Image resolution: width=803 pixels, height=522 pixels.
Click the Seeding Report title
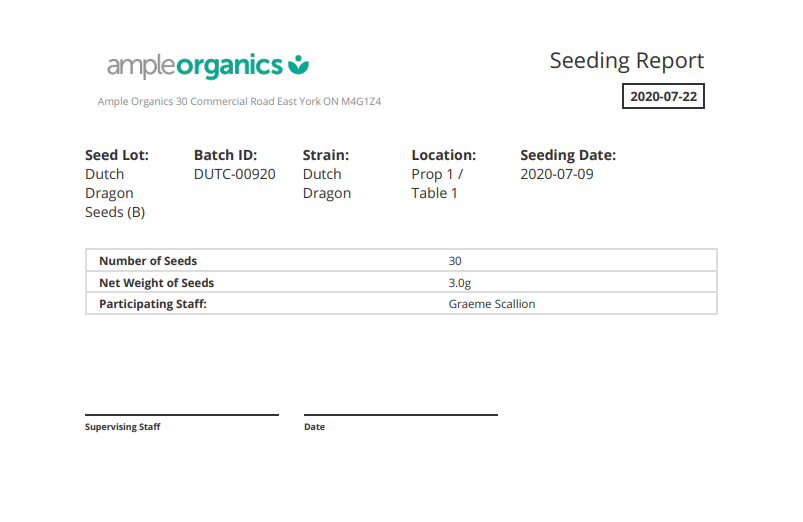(x=626, y=60)
